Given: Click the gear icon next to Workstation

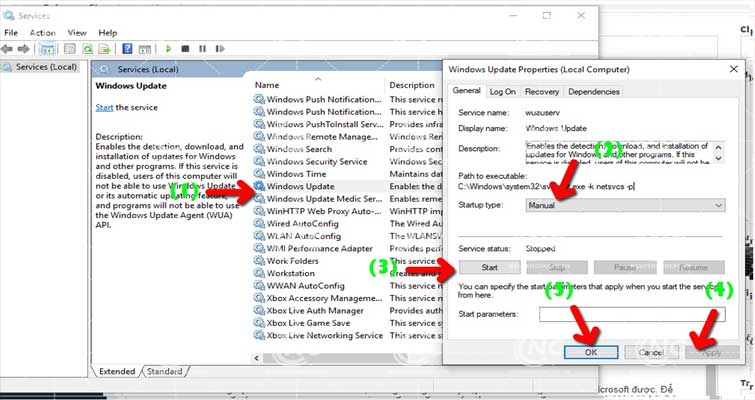Looking at the screenshot, I should click(260, 273).
